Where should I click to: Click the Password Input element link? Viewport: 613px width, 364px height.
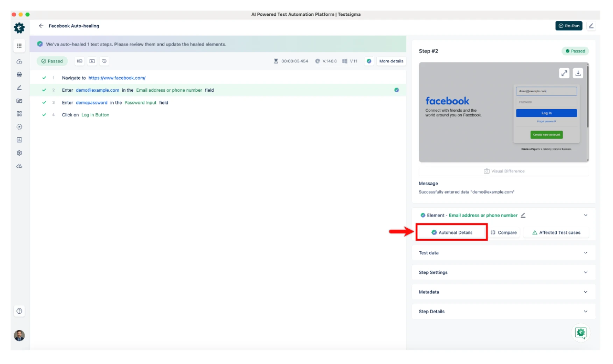tap(140, 102)
